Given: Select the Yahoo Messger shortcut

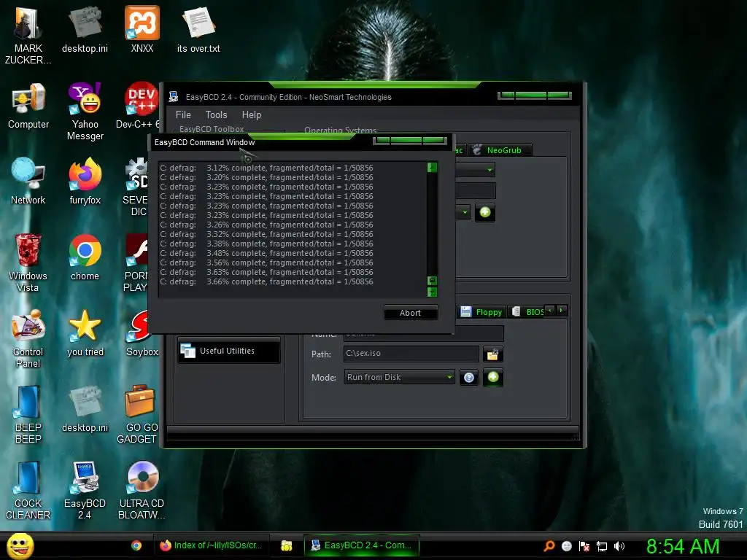Looking at the screenshot, I should [x=85, y=112].
